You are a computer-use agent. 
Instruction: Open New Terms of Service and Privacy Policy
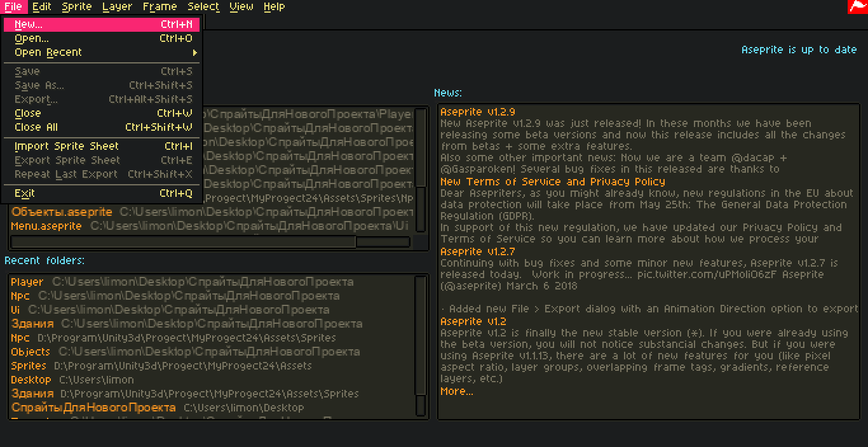552,182
